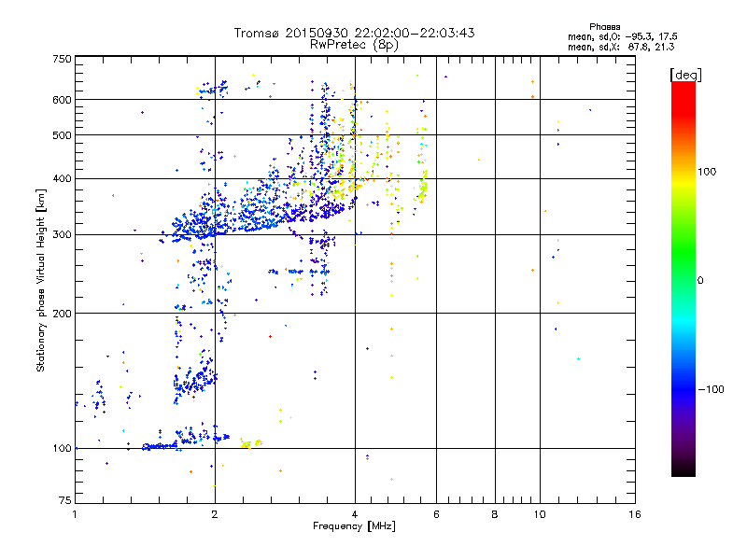Viewport: 747px width, 560px height.
Task: Click the colorbar tick label '-100'
Action: click(711, 389)
